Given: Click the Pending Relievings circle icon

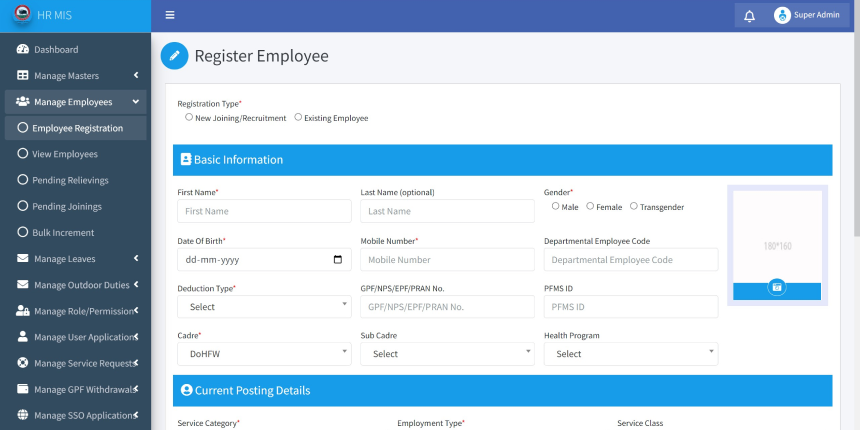Looking at the screenshot, I should 22,180.
